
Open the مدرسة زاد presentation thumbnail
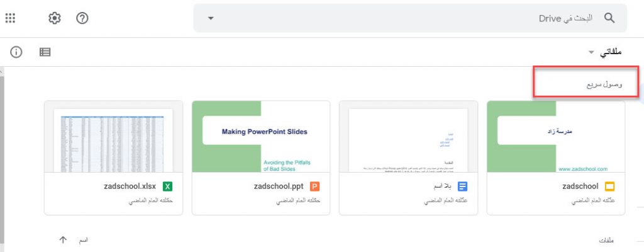(556, 136)
